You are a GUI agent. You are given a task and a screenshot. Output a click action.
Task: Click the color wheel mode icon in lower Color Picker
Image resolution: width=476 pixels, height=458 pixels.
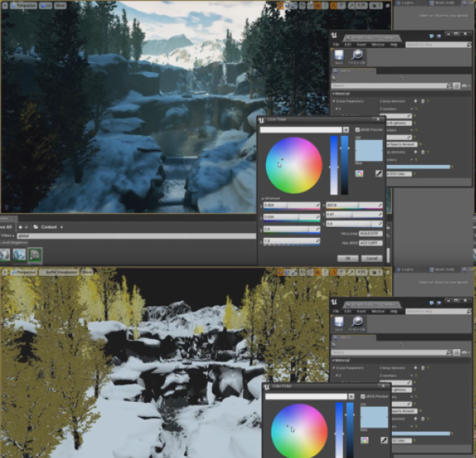coord(364,440)
